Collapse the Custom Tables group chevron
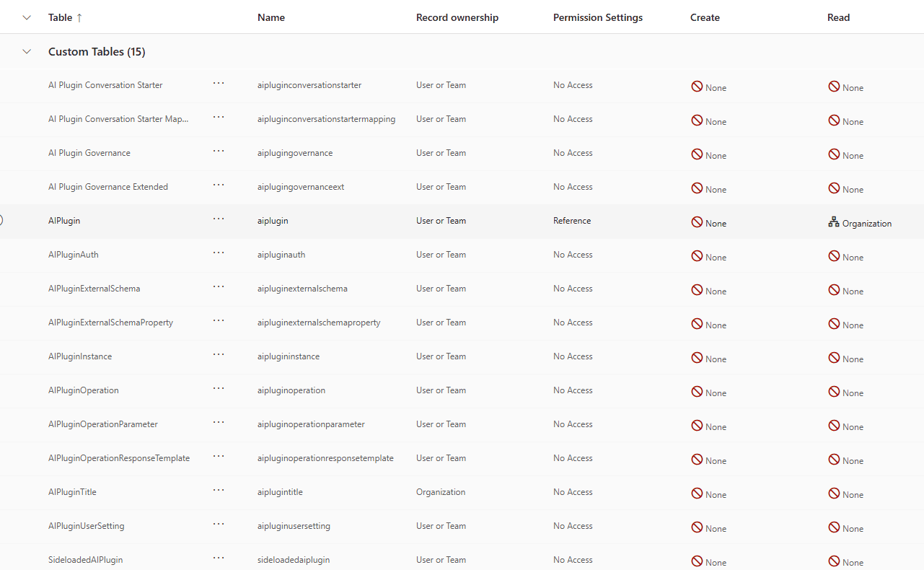The height and width of the screenshot is (570, 924). (x=27, y=52)
